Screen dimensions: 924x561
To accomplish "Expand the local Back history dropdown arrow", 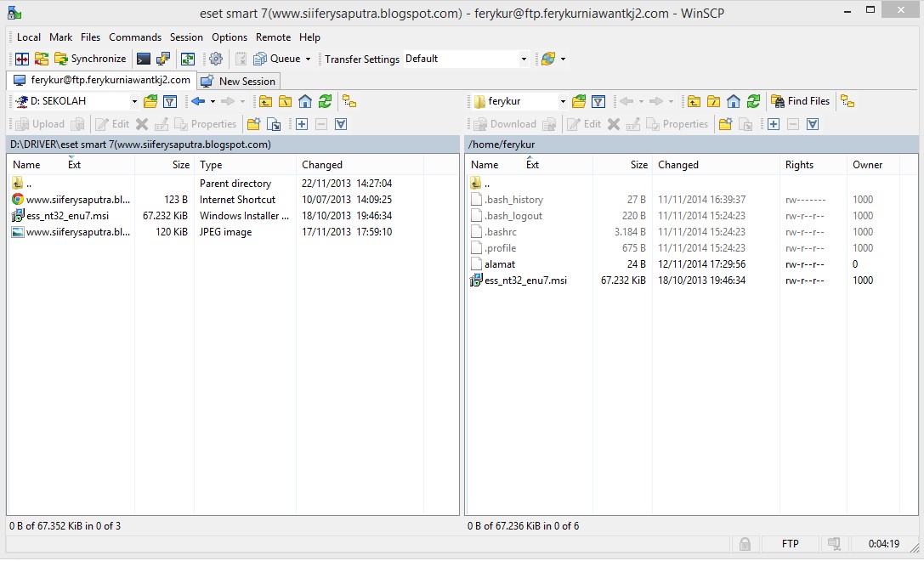I will [x=213, y=101].
